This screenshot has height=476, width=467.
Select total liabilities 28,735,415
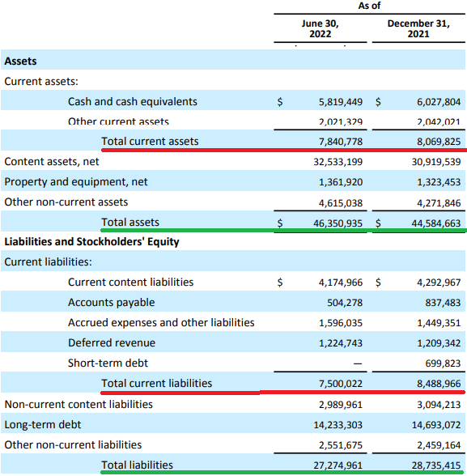(436, 465)
